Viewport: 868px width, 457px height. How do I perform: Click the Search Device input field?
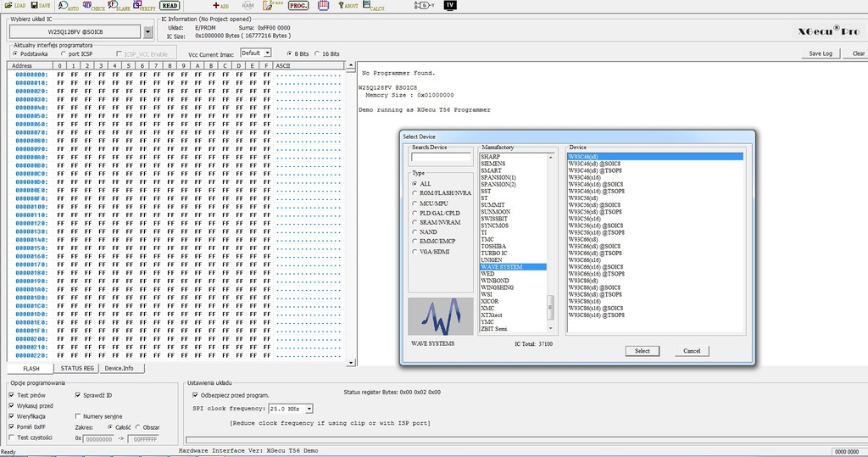[x=441, y=158]
